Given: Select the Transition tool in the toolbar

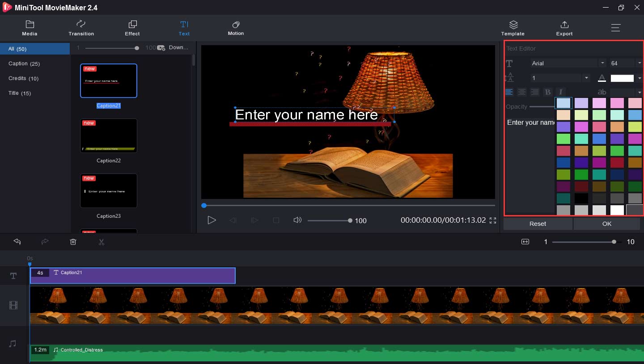Looking at the screenshot, I should (81, 28).
